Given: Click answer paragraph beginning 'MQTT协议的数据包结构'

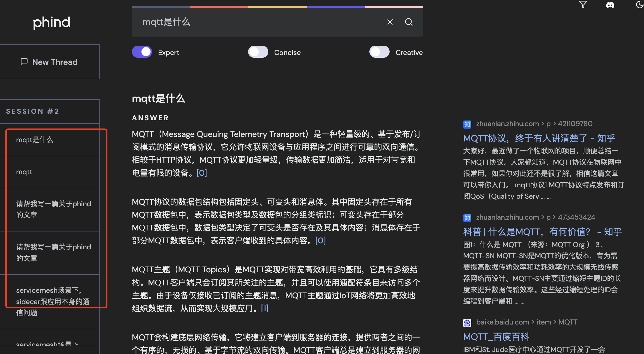Looking at the screenshot, I should [x=276, y=221].
